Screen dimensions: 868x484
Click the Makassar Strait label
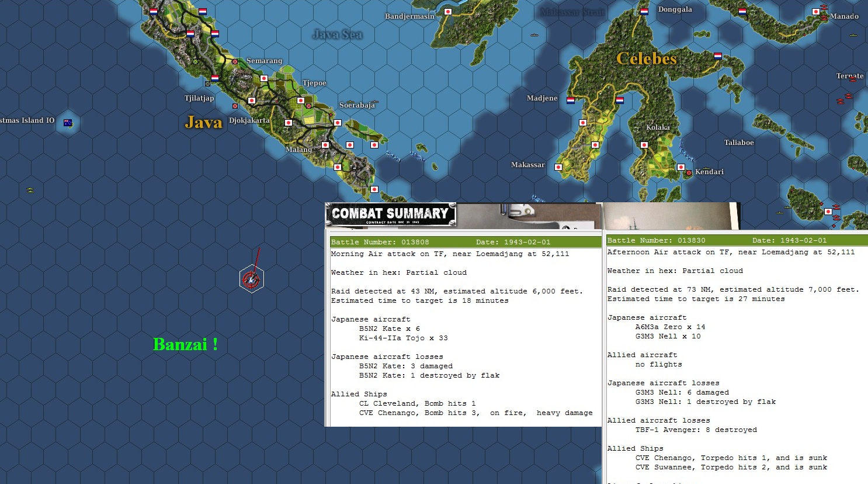point(572,12)
